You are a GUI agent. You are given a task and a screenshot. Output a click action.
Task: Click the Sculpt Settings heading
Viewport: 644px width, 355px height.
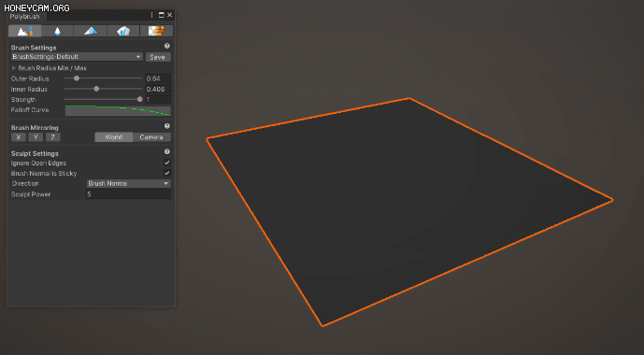coord(35,153)
